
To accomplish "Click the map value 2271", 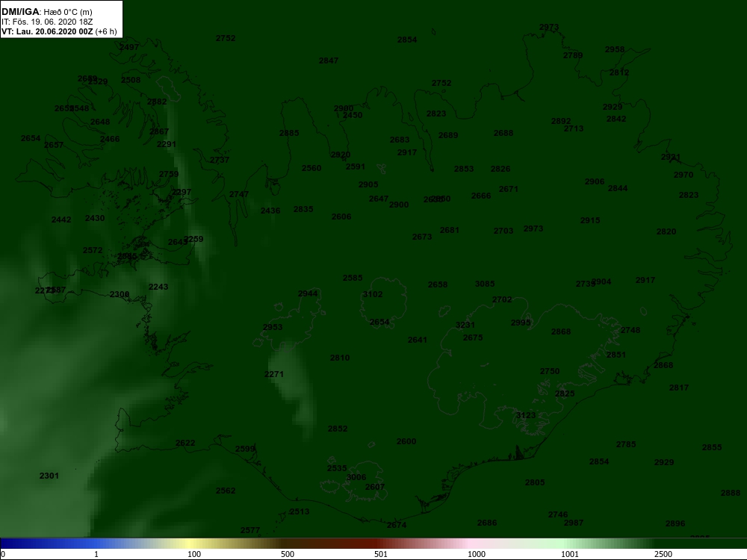I will (274, 375).
